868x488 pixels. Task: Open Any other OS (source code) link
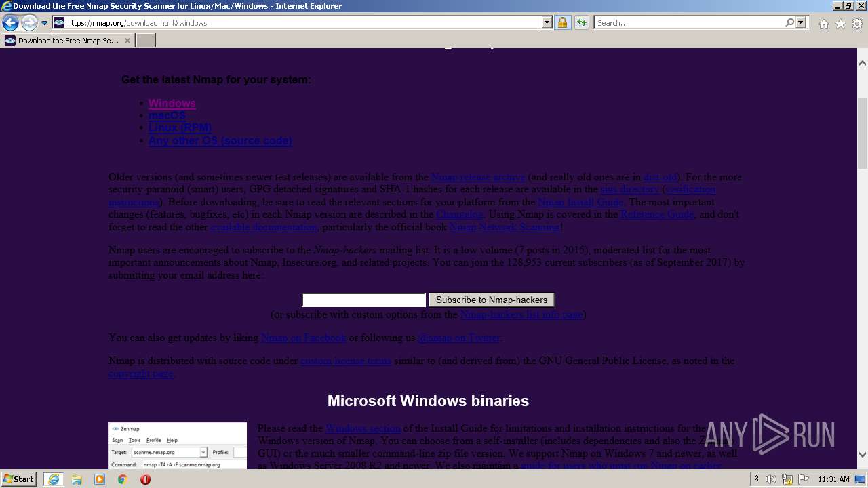pos(220,141)
